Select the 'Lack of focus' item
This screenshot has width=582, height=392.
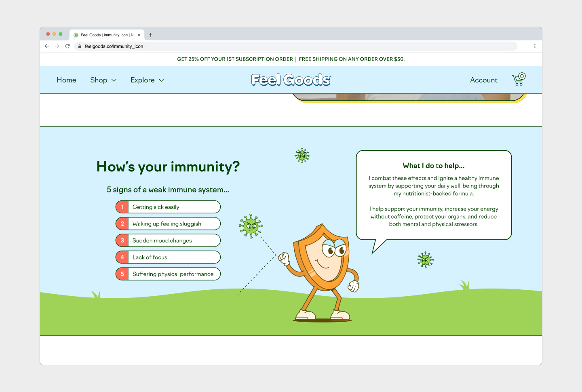tap(168, 257)
